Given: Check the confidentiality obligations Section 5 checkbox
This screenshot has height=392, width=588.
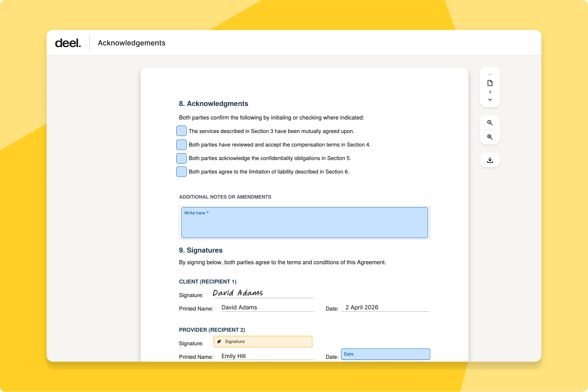Looking at the screenshot, I should pos(181,158).
